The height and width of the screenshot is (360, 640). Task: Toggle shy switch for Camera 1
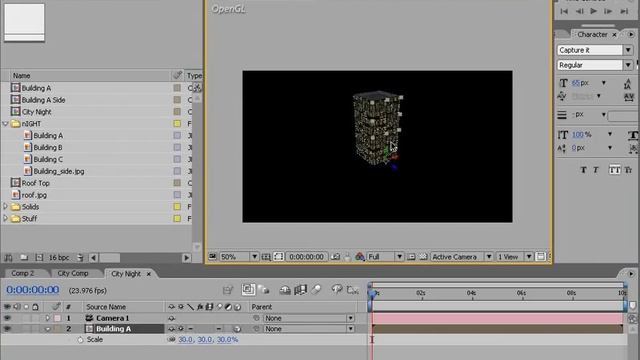tap(171, 318)
